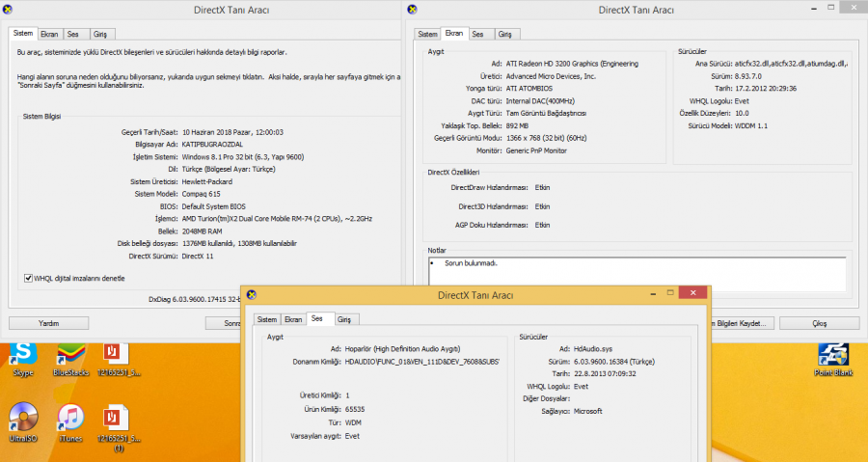Click inside the Notlar text box

point(637,274)
